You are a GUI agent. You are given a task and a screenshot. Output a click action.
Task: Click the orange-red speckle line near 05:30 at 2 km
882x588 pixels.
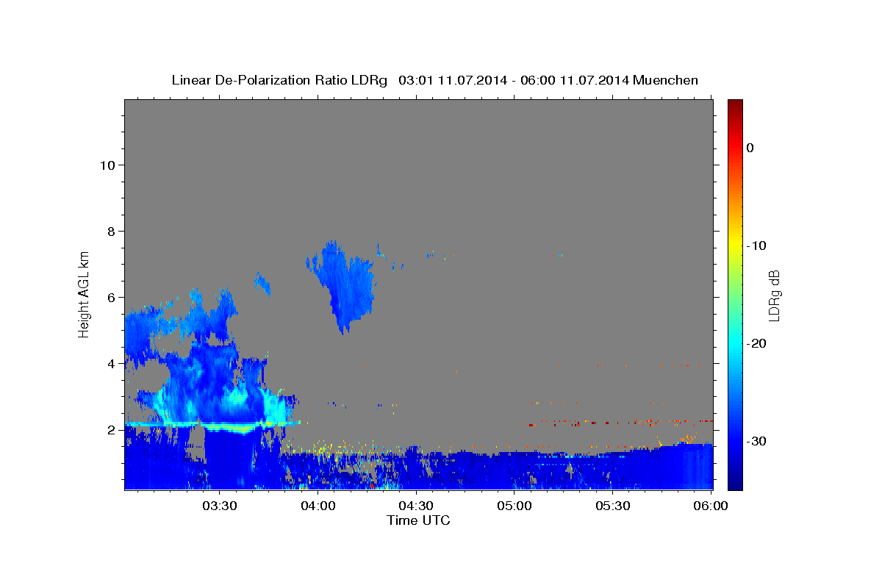pyautogui.click(x=621, y=423)
